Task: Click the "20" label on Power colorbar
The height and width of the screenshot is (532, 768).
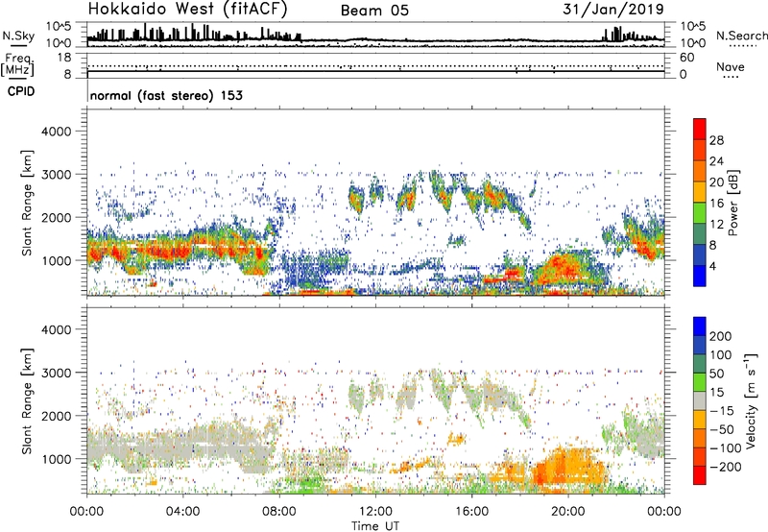Action: [716, 182]
